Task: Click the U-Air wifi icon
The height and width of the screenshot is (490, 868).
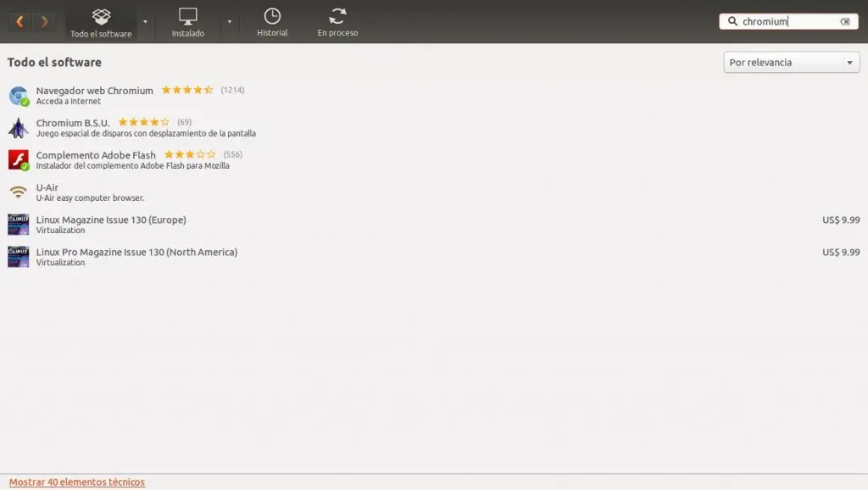Action: [19, 192]
